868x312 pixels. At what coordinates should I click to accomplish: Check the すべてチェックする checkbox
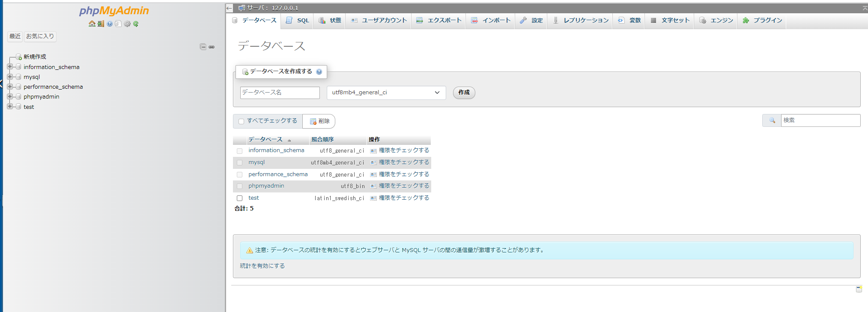pyautogui.click(x=241, y=121)
